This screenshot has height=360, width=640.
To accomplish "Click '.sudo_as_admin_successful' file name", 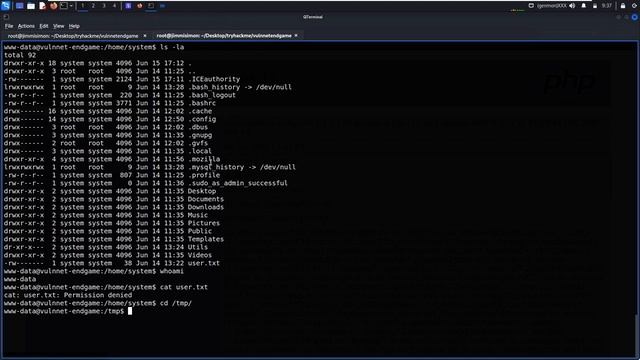I will click(x=238, y=183).
